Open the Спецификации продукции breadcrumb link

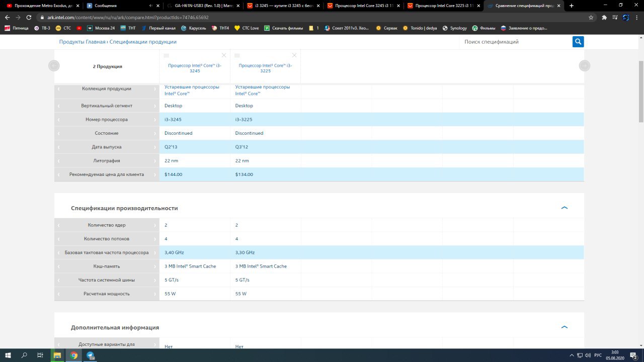click(x=143, y=42)
